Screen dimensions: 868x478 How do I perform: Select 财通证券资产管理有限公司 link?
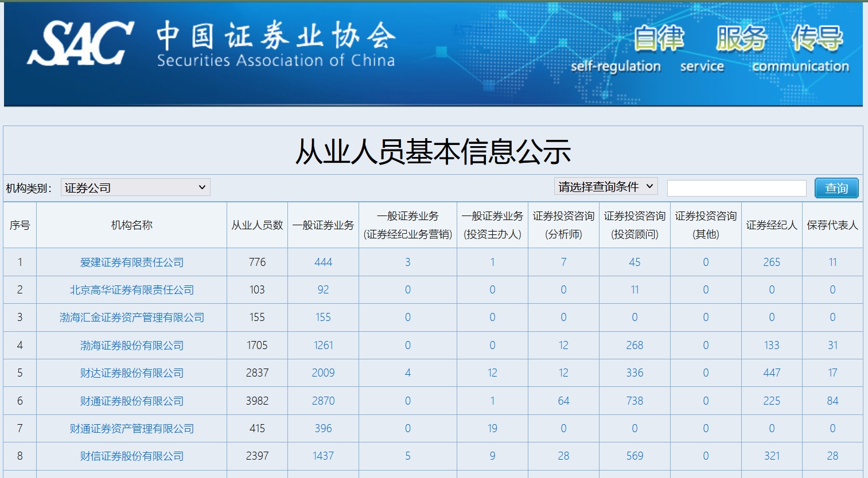pos(132,429)
